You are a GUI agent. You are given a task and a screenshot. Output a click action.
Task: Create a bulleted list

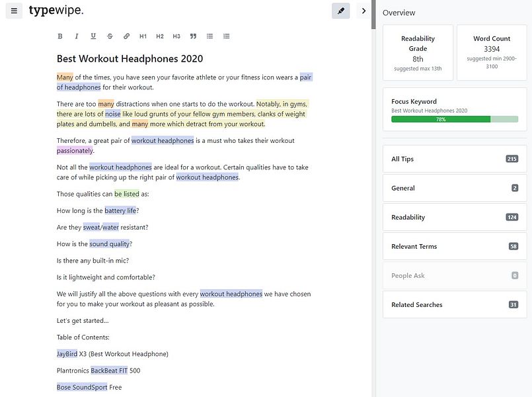pyautogui.click(x=209, y=36)
